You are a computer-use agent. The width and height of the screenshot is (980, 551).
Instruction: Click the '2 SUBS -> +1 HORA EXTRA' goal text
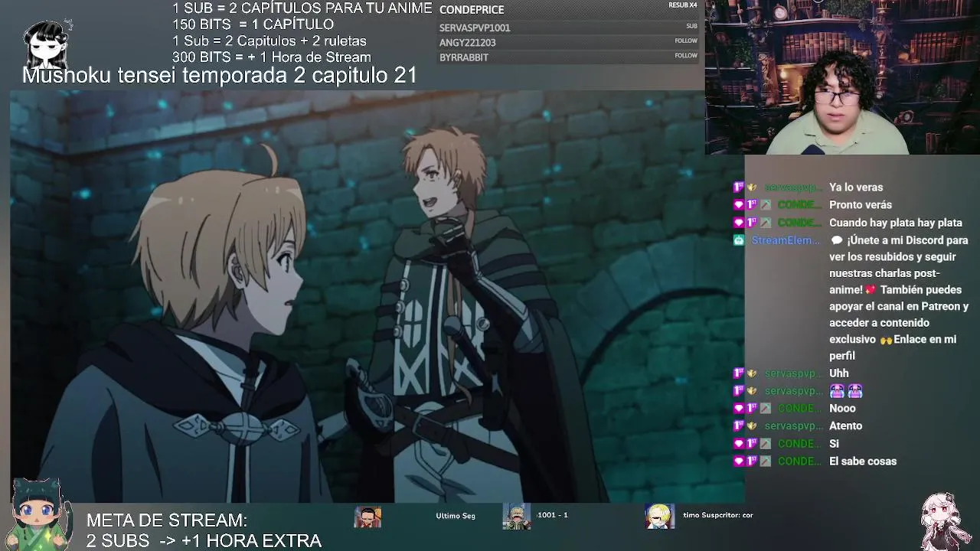204,541
